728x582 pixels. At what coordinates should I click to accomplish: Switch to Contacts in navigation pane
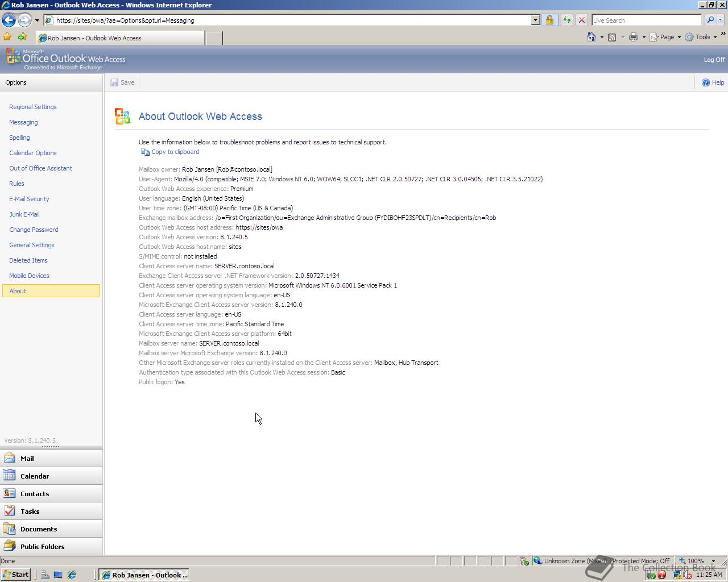point(51,493)
